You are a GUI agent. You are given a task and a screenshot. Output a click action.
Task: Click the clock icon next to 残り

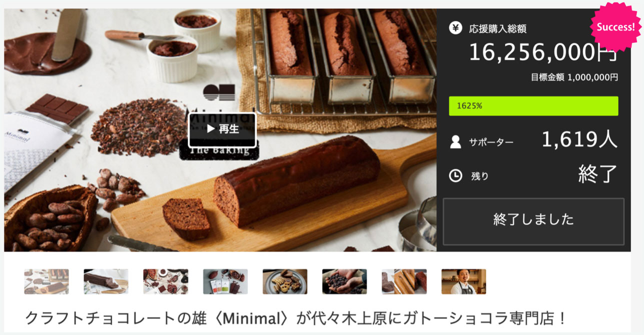coord(455,175)
